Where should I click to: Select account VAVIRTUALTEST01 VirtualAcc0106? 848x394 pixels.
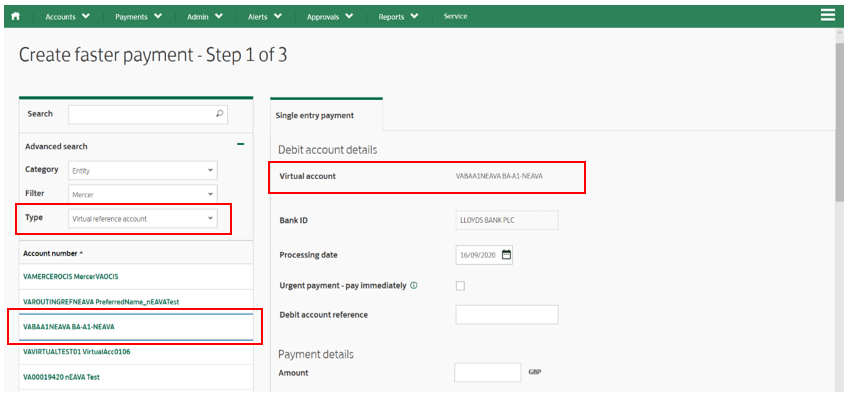click(x=136, y=352)
